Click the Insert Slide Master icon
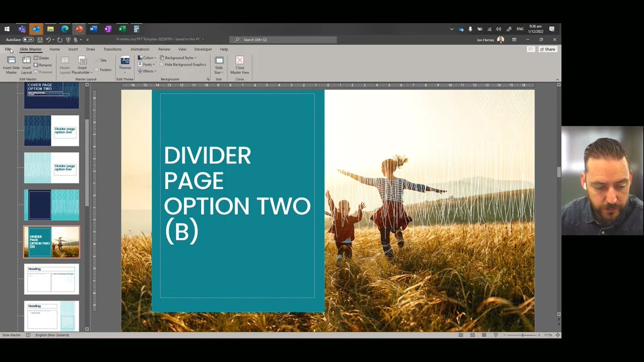This screenshot has width=644, height=362. click(11, 61)
